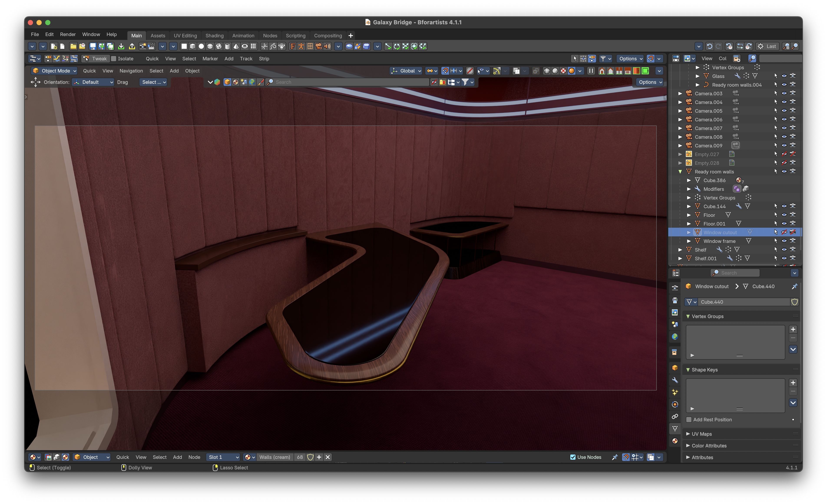Screen dimensions: 827x504
Task: Add a Torus primitive from the toolbar
Action: coord(245,46)
